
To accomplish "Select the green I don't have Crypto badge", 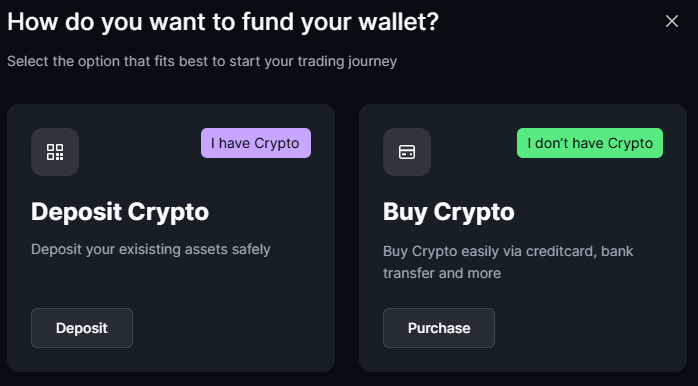I will (590, 143).
